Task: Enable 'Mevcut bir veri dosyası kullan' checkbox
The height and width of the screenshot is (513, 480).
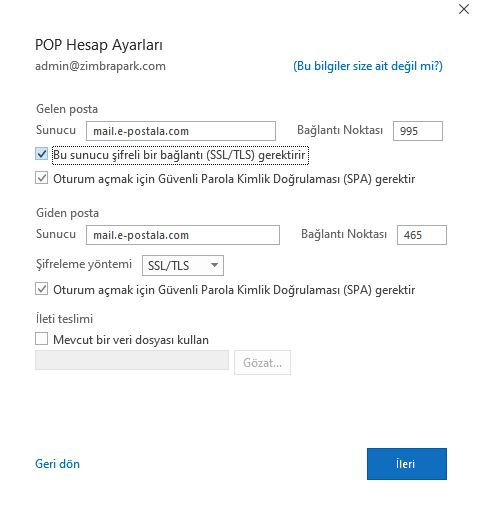Action: [42, 339]
